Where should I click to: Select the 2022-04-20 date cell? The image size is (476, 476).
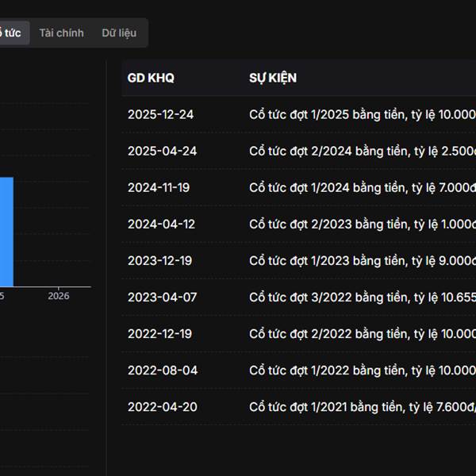point(162,406)
